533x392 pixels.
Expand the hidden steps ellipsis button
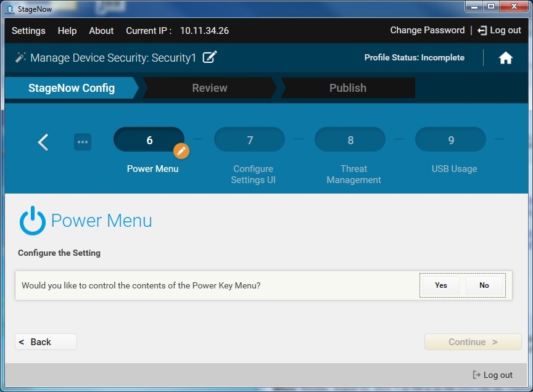click(x=83, y=142)
